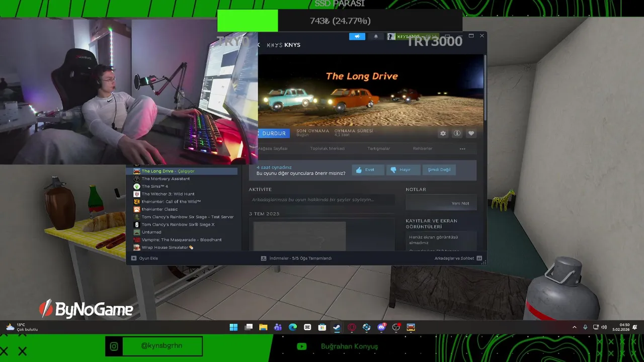Image resolution: width=644 pixels, height=362 pixels.
Task: Open Steam notifications bell
Action: [x=376, y=36]
